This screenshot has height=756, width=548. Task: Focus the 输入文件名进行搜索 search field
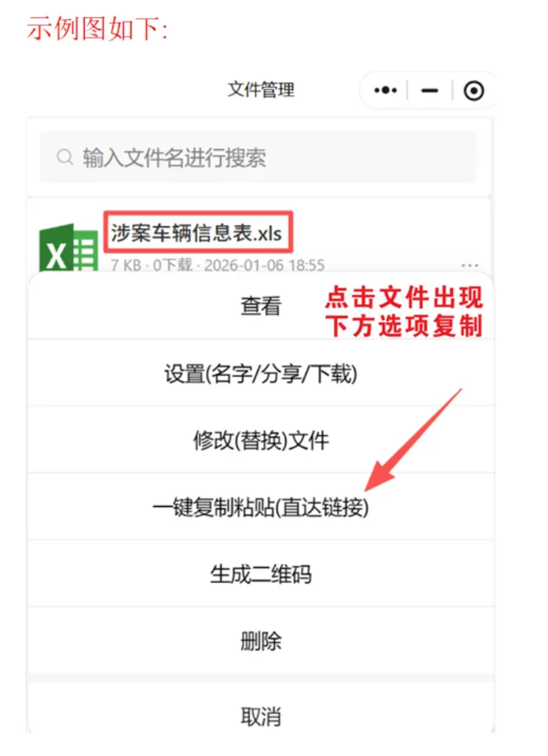[258, 157]
